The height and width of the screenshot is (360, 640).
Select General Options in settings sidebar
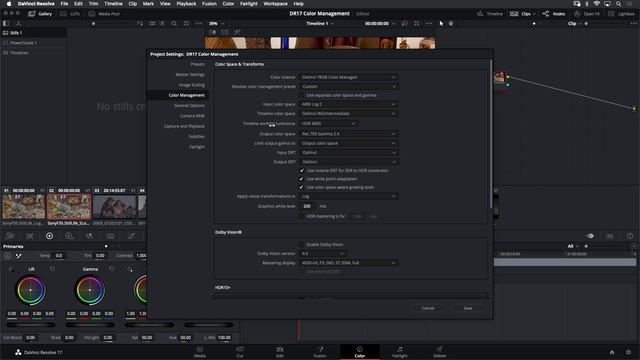coord(189,105)
